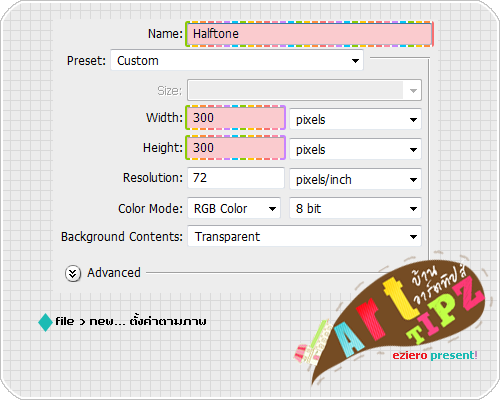
Task: Click the teal diamond bullet icon
Action: [x=46, y=322]
